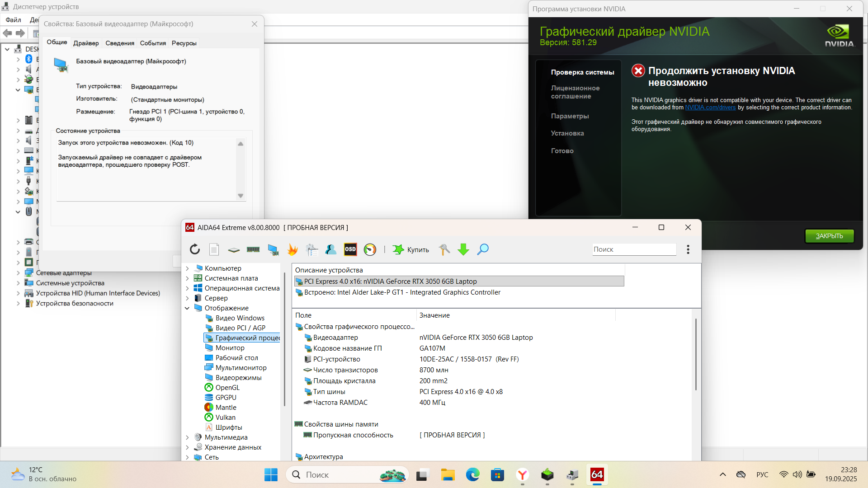Expand Сетевые адаптеры in Device Manager

point(18,273)
